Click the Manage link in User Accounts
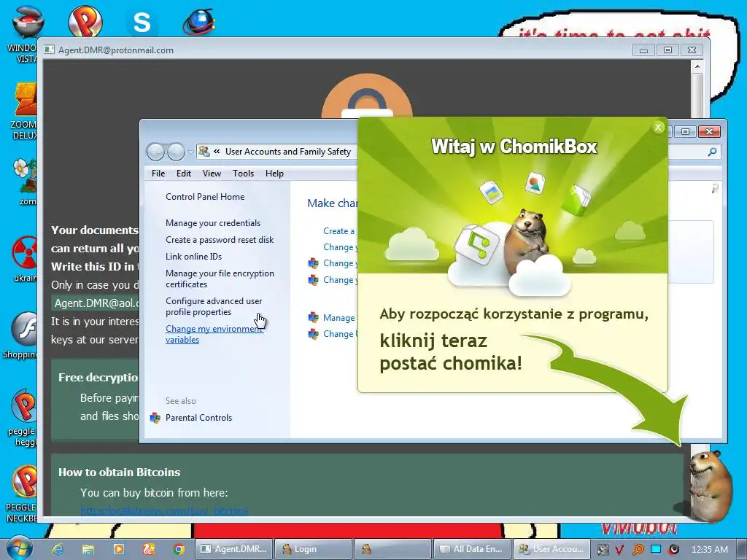This screenshot has width=747, height=560. tap(338, 318)
